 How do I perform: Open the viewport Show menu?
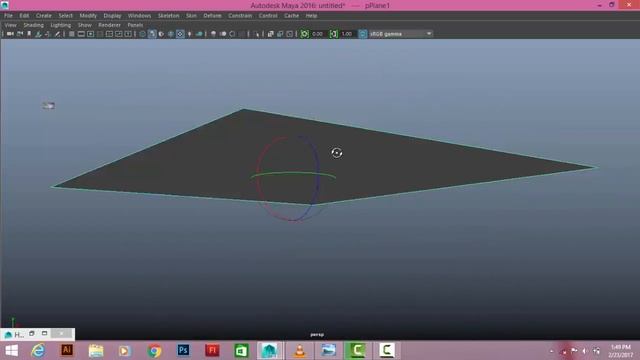pos(84,25)
